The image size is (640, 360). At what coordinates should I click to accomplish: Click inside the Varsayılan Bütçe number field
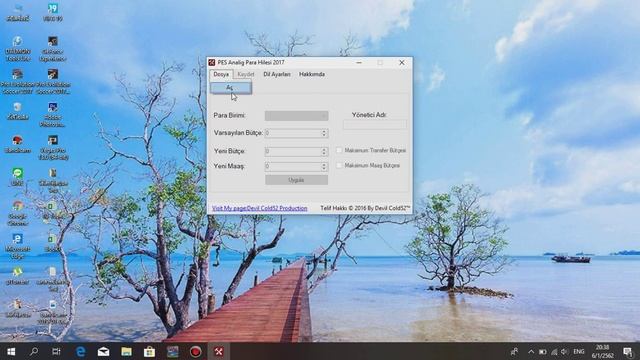(x=292, y=133)
